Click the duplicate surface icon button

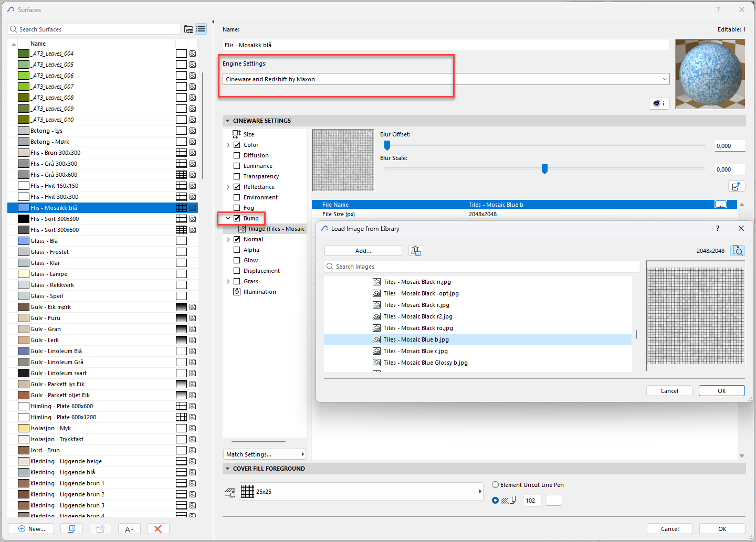[71, 528]
